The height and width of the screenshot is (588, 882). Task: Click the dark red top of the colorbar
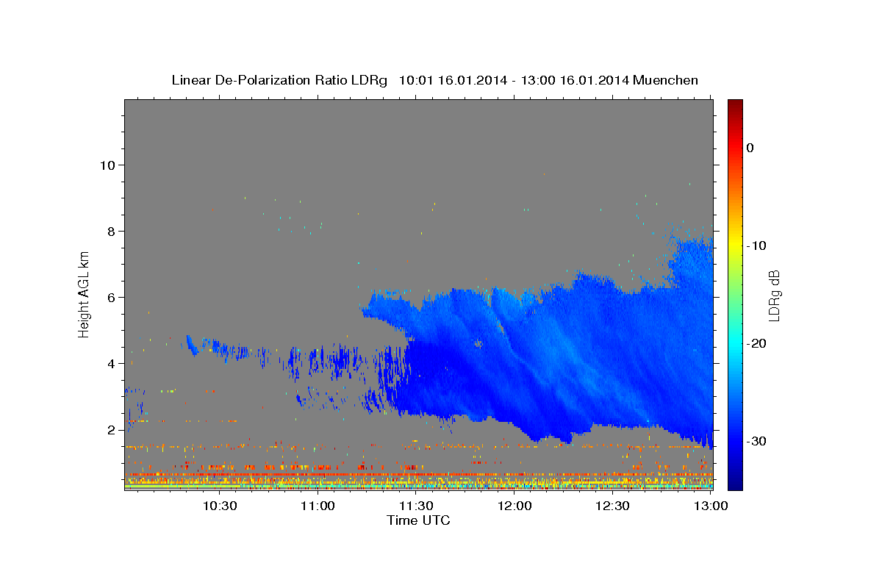click(x=735, y=107)
